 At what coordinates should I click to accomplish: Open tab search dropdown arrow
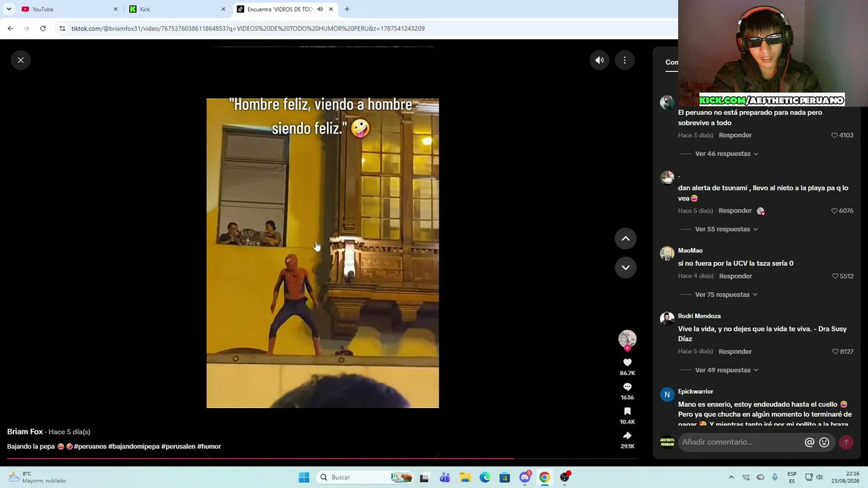pyautogui.click(x=9, y=9)
